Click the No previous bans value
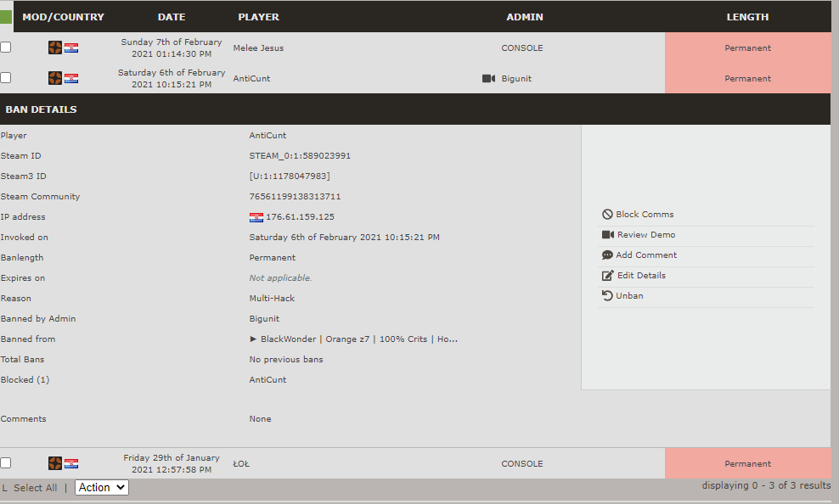This screenshot has height=504, width=839. [286, 359]
